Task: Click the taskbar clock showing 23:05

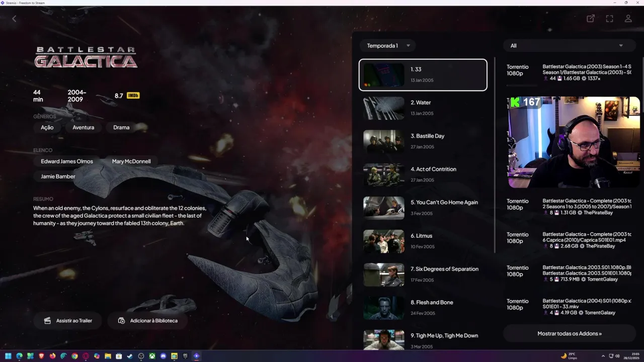Action: [631, 356]
